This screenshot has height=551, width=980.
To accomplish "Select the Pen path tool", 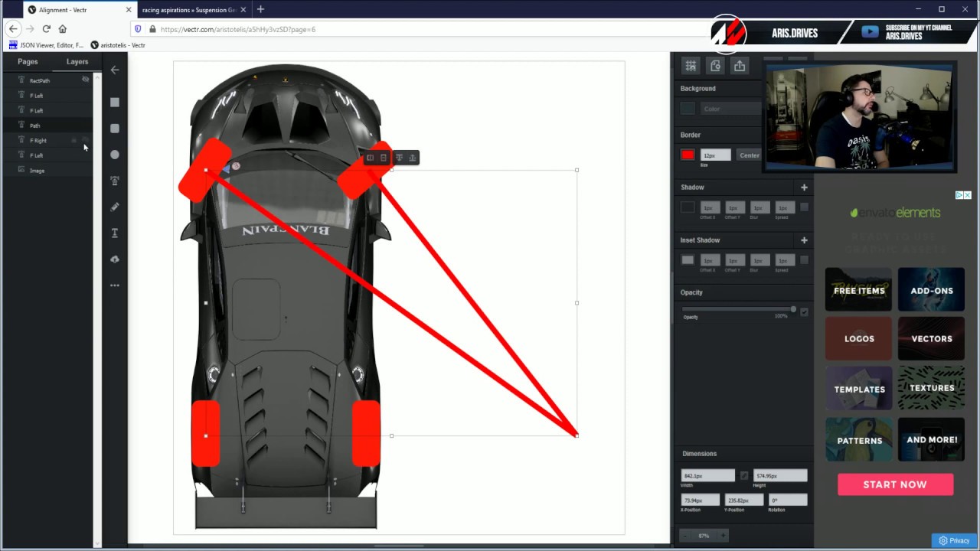I will point(115,181).
